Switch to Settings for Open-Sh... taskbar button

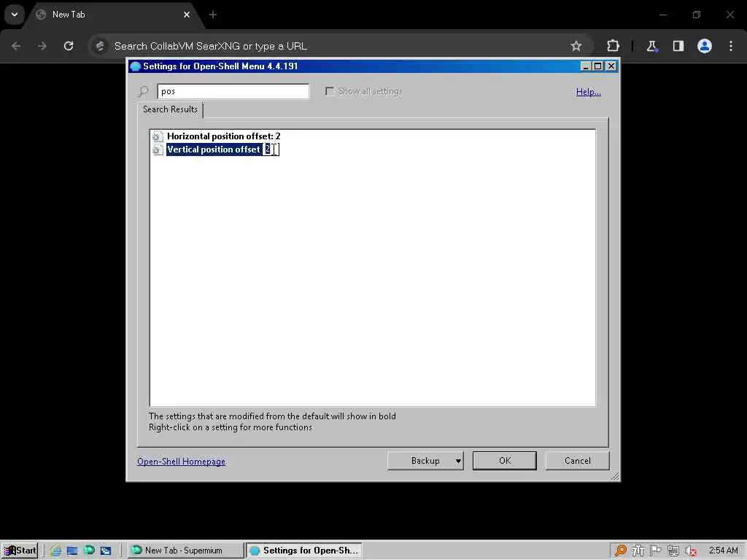coord(304,551)
